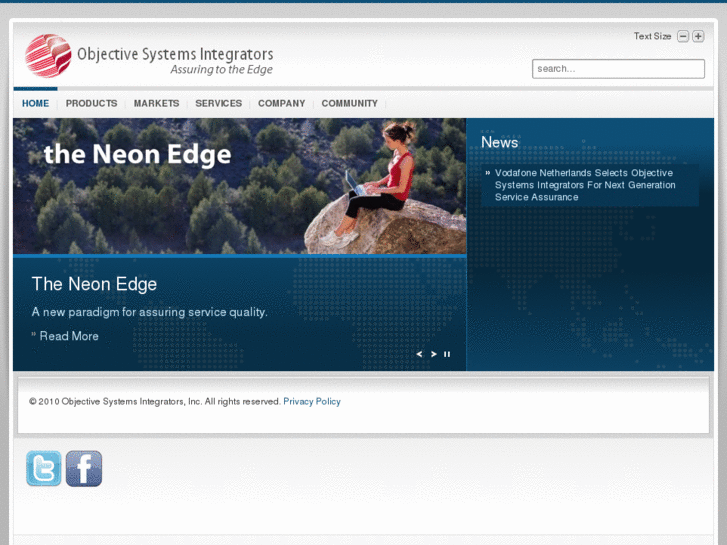The width and height of the screenshot is (727, 545).
Task: Open the Twitter social icon
Action: click(44, 468)
